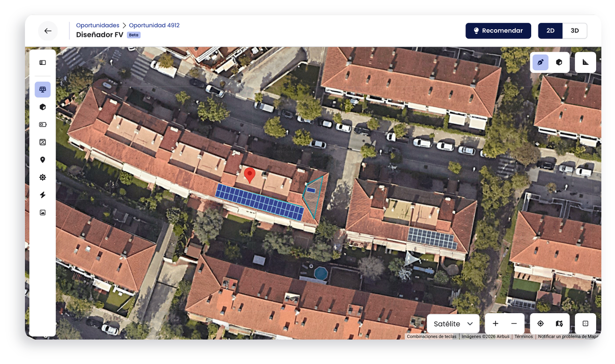This screenshot has width=615, height=364.
Task: Zoom out with the minus button
Action: 514,324
